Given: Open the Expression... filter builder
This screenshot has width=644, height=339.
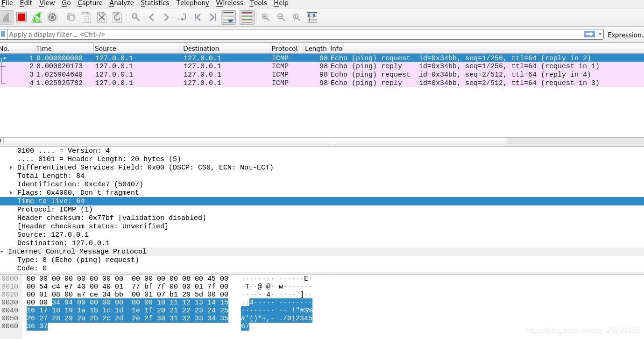Looking at the screenshot, I should tap(625, 35).
